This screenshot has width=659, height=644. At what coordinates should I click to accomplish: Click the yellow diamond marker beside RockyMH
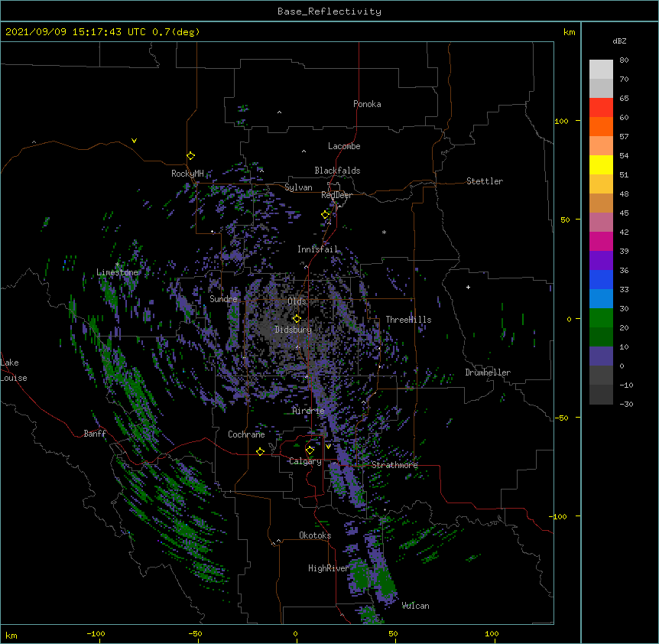[190, 156]
